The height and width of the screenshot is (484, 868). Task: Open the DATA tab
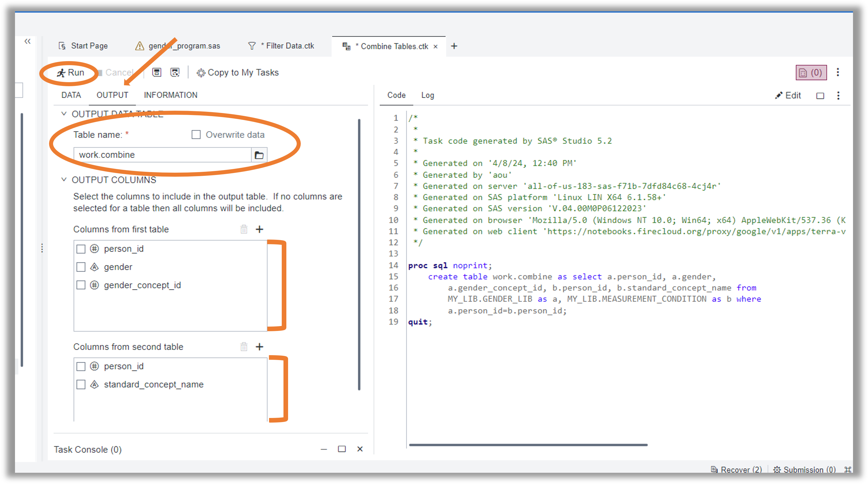click(71, 95)
